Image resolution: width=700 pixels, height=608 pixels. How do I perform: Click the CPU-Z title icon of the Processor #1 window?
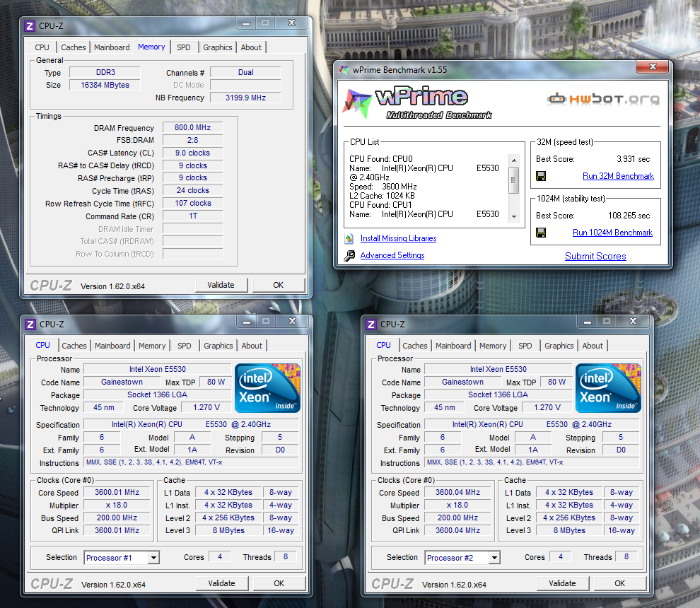(30, 324)
